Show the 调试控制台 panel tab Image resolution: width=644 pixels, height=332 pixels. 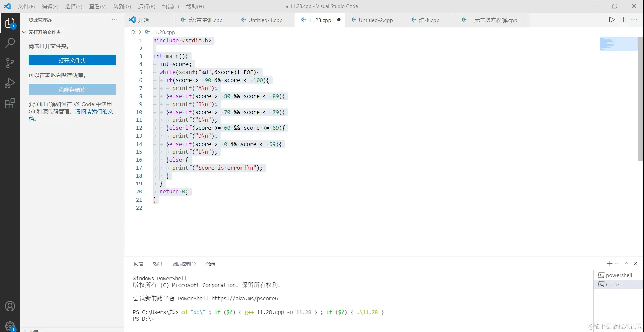184,264
